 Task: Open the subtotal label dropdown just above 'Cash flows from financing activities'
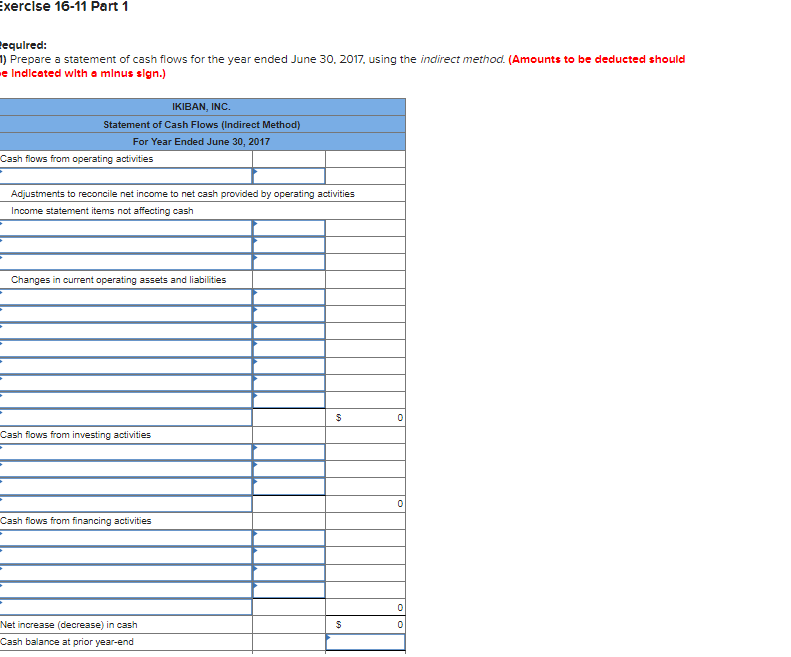pyautogui.click(x=126, y=504)
